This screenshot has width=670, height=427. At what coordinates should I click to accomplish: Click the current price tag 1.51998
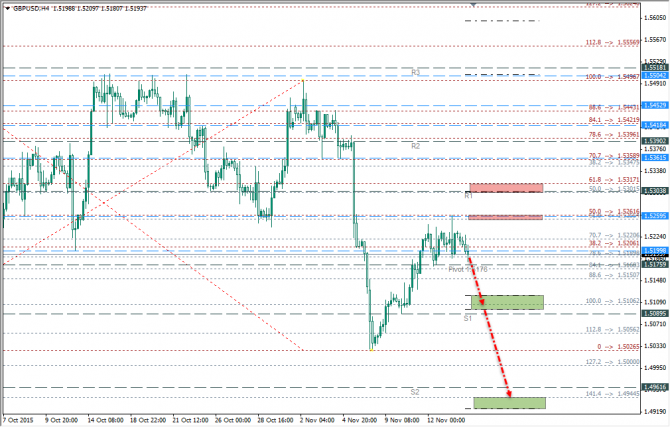coord(655,250)
